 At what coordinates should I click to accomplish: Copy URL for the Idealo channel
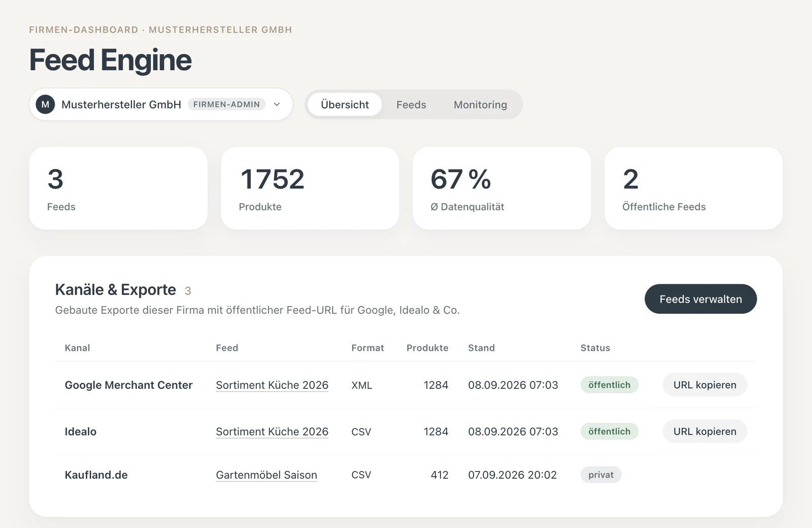pos(704,432)
